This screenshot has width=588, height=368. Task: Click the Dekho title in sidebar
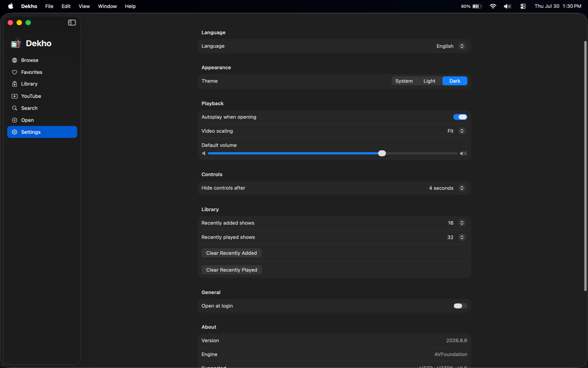click(39, 43)
